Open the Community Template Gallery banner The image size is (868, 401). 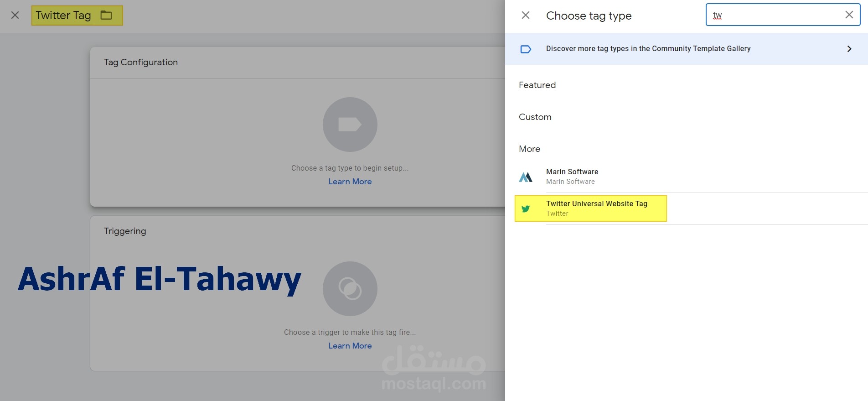[x=686, y=49]
